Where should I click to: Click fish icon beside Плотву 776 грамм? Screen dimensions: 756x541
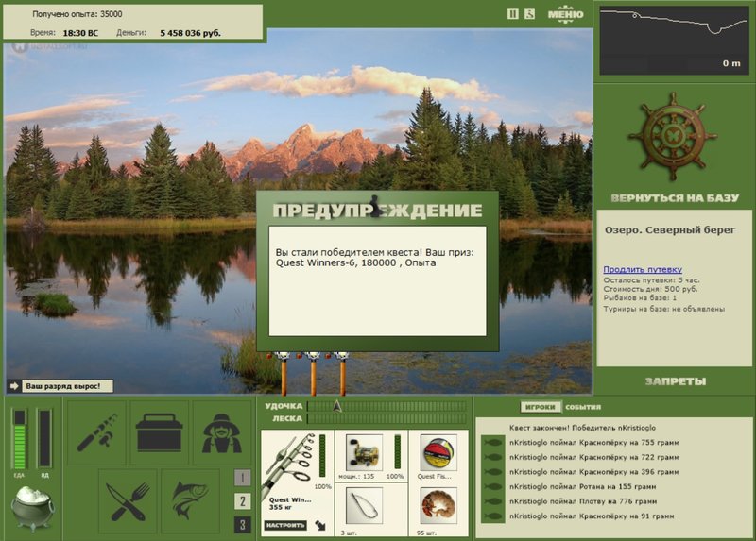(x=492, y=501)
